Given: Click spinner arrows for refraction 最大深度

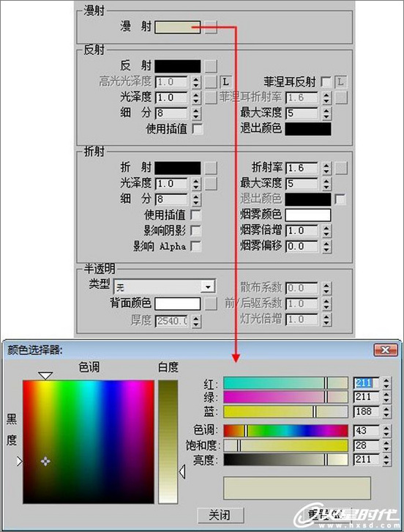Looking at the screenshot, I should point(326,183).
